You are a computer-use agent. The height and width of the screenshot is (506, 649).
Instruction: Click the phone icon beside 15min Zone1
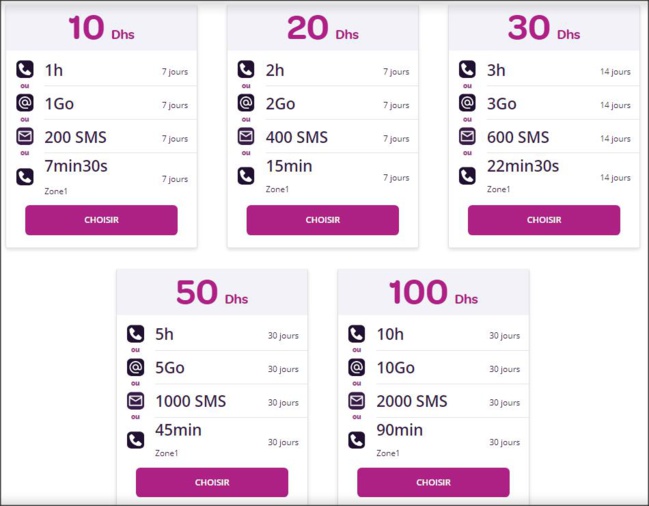246,176
